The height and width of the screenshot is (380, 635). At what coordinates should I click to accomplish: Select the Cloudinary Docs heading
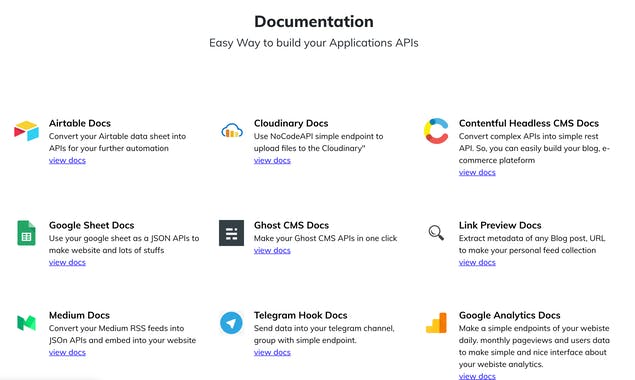coord(291,123)
